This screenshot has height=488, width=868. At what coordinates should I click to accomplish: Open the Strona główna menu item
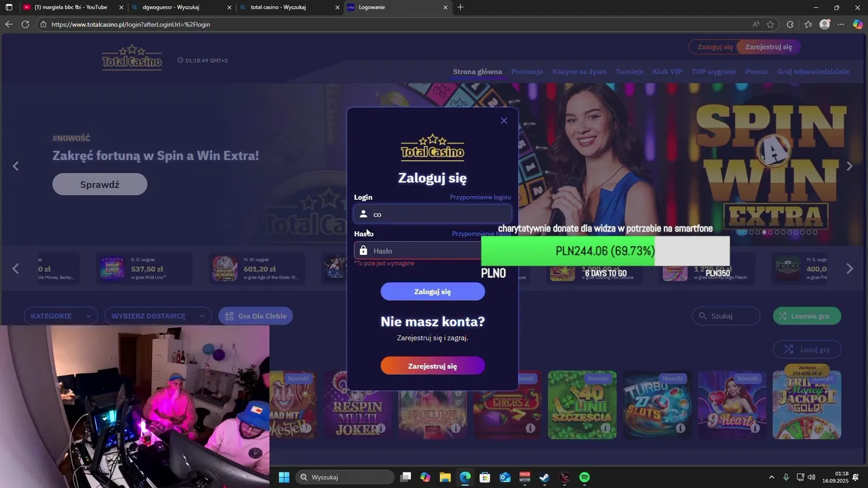[x=477, y=72]
